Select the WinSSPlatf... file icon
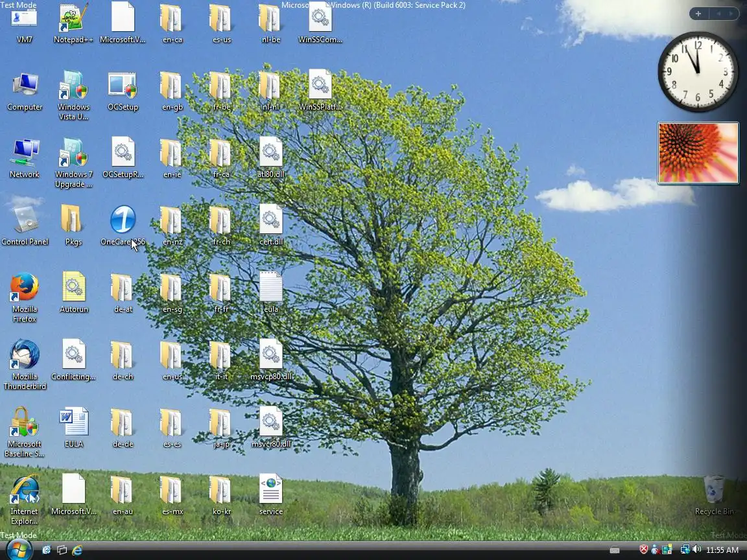 coord(320,91)
